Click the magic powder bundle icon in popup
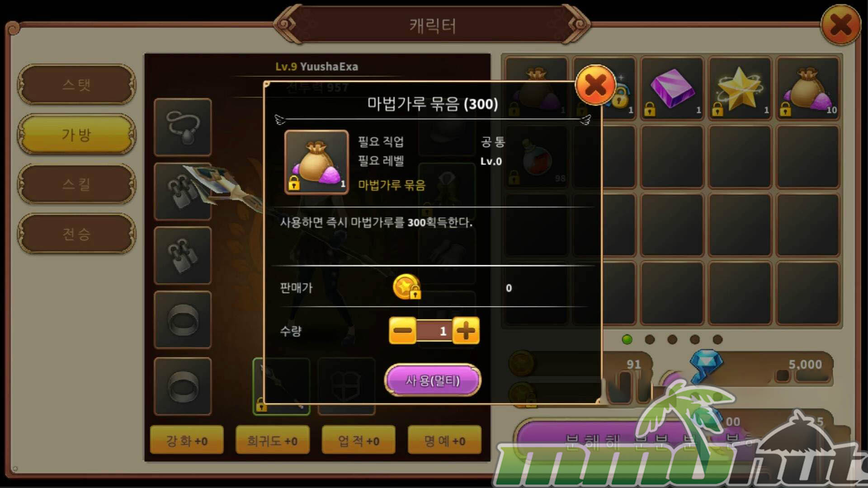This screenshot has width=868, height=488. [x=316, y=162]
